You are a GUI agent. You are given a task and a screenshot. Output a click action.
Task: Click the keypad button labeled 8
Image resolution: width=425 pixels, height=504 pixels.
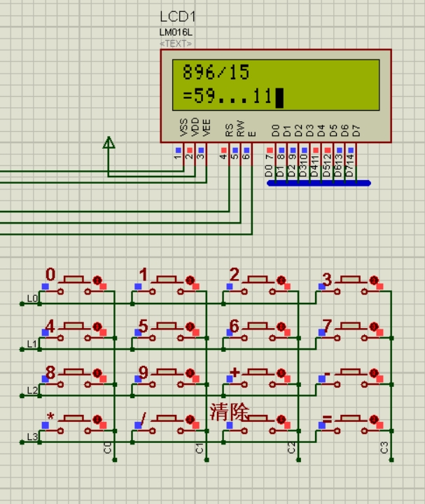(x=74, y=379)
